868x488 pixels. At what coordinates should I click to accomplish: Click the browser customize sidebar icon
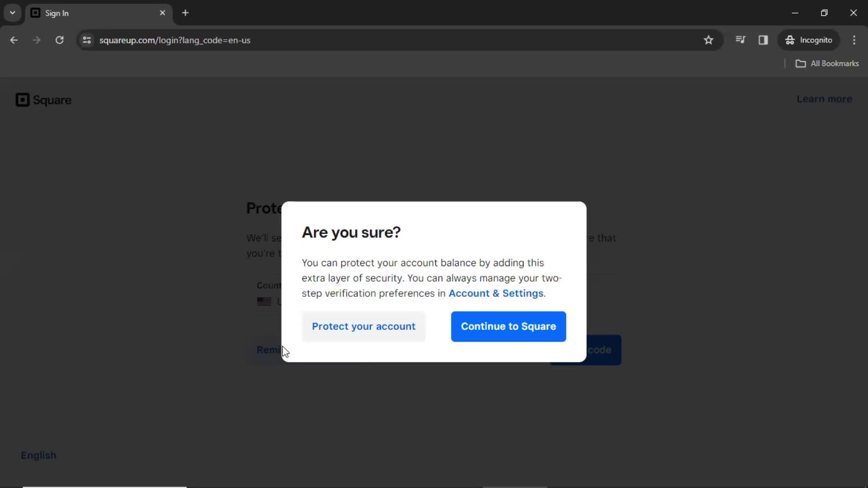pos(764,40)
